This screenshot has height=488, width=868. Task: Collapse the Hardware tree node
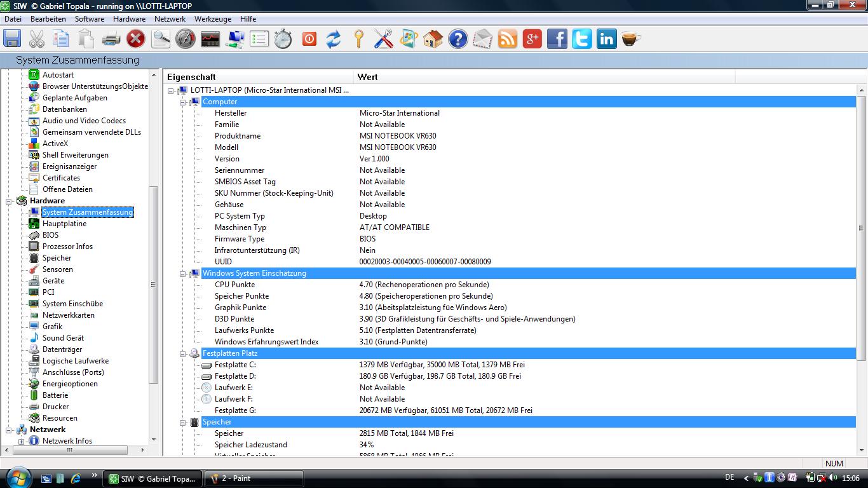point(9,201)
